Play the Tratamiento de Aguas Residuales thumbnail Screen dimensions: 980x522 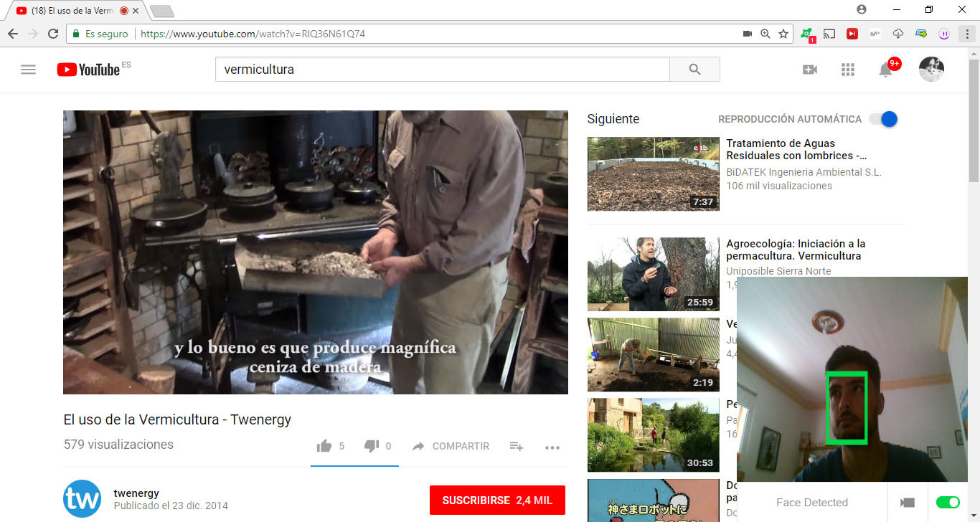(652, 174)
